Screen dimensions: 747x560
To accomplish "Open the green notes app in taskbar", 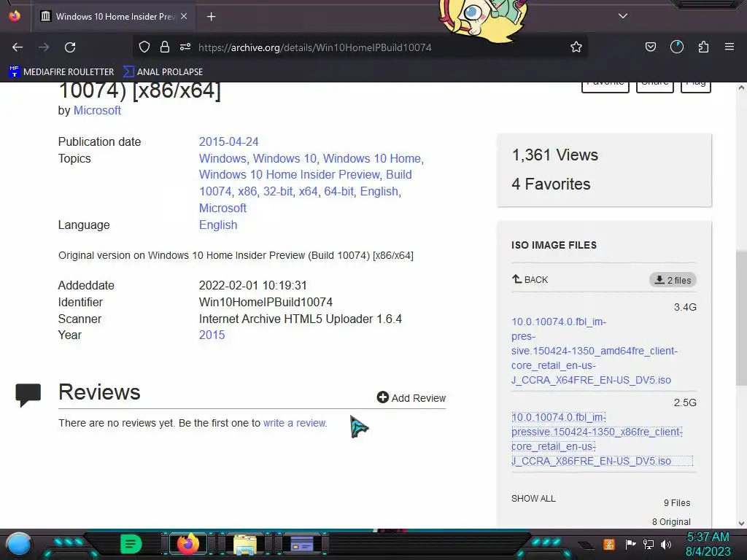I will [x=131, y=544].
